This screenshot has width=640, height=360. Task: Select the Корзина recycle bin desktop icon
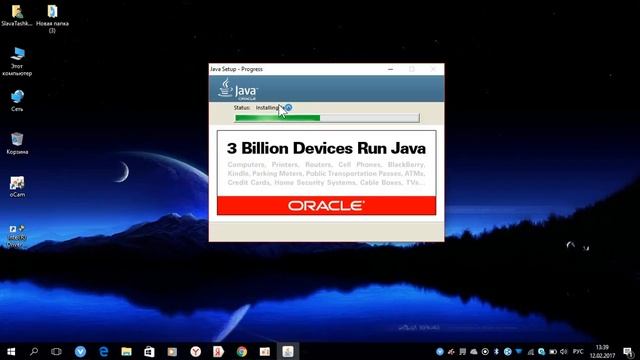pos(17,143)
